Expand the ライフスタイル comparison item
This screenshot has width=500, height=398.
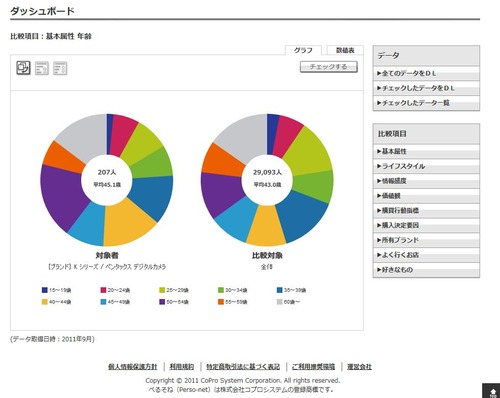click(x=426, y=166)
